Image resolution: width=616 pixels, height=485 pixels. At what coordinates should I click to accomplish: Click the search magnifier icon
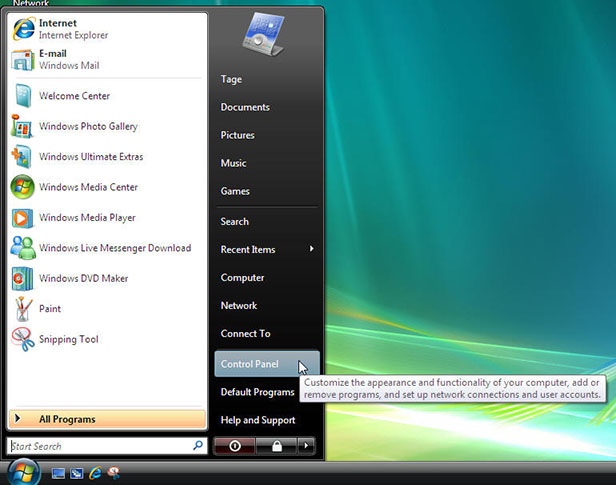tap(198, 445)
